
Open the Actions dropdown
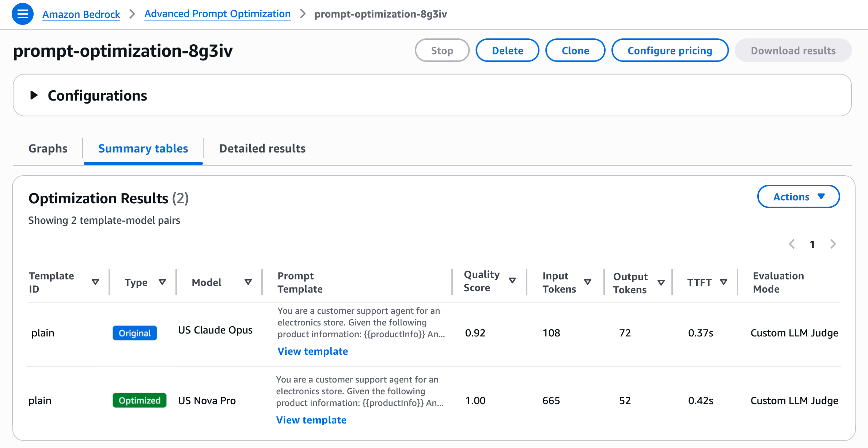point(799,197)
